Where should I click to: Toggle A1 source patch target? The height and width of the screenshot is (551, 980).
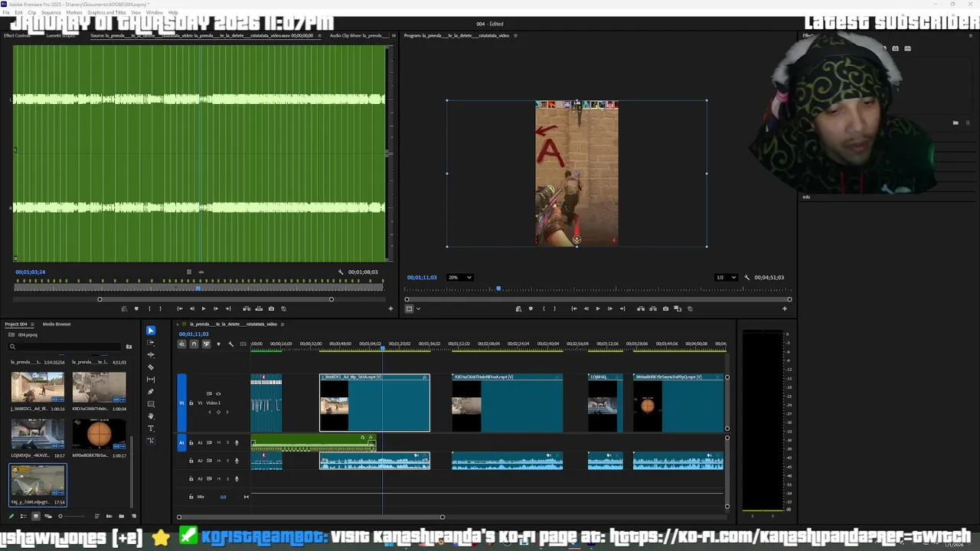pos(181,442)
